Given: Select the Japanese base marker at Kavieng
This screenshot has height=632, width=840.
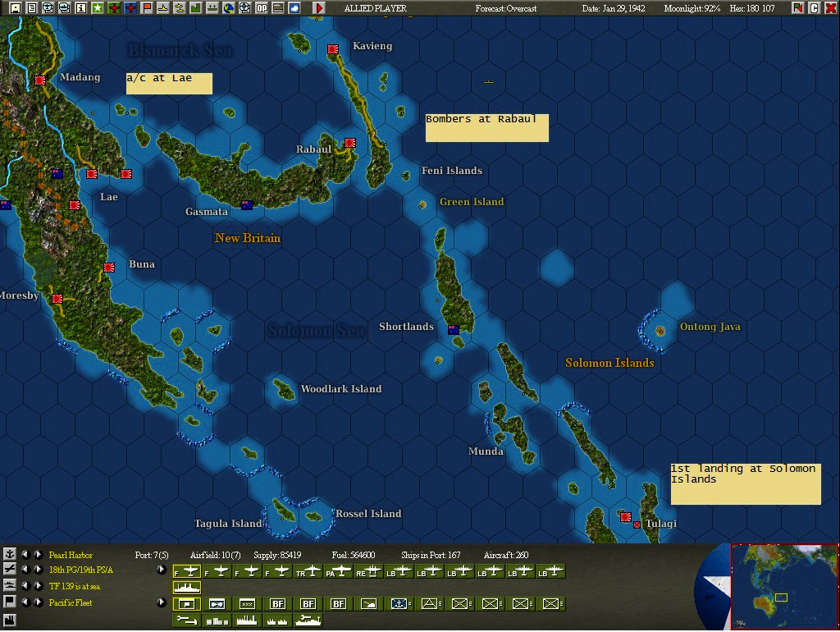Looking at the screenshot, I should 333,49.
